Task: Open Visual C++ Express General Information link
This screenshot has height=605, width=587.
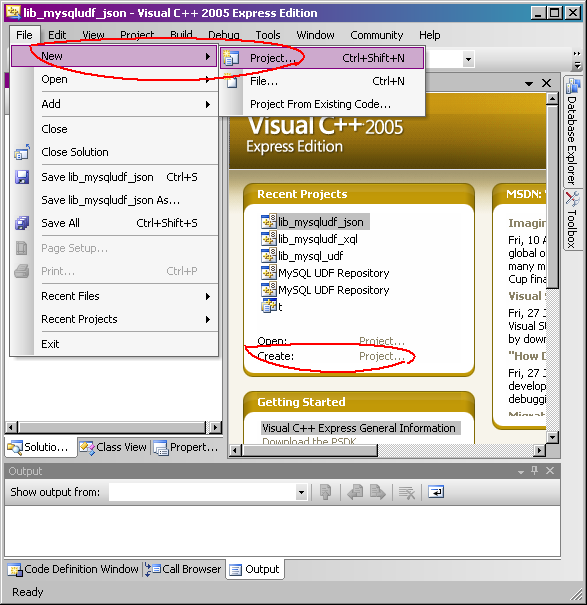Action: [359, 428]
